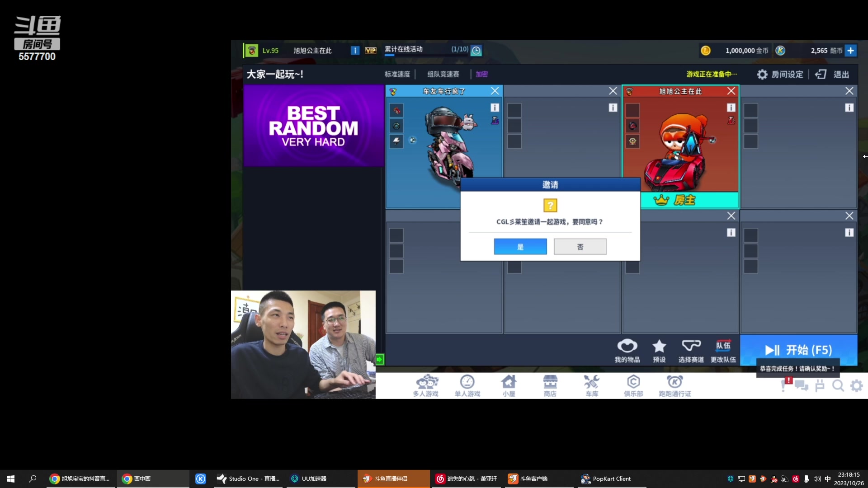Open the Windows Start menu
Image resolution: width=868 pixels, height=488 pixels.
point(11,479)
